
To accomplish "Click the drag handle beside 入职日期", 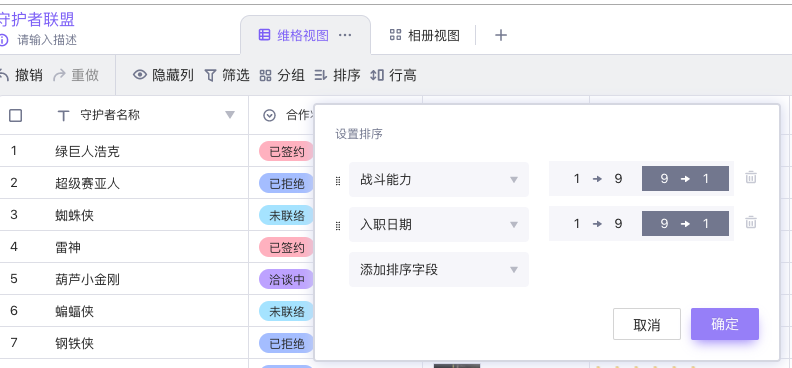I will tap(338, 226).
